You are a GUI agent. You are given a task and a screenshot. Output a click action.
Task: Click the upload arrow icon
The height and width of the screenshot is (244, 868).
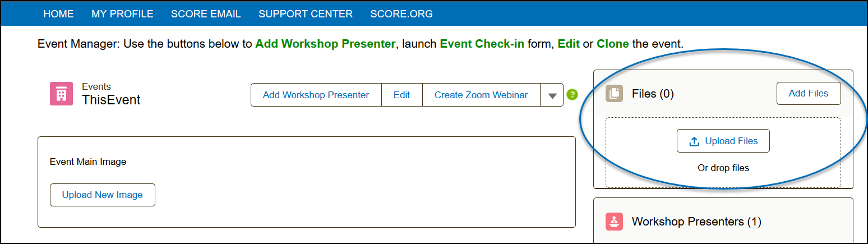[x=694, y=141]
